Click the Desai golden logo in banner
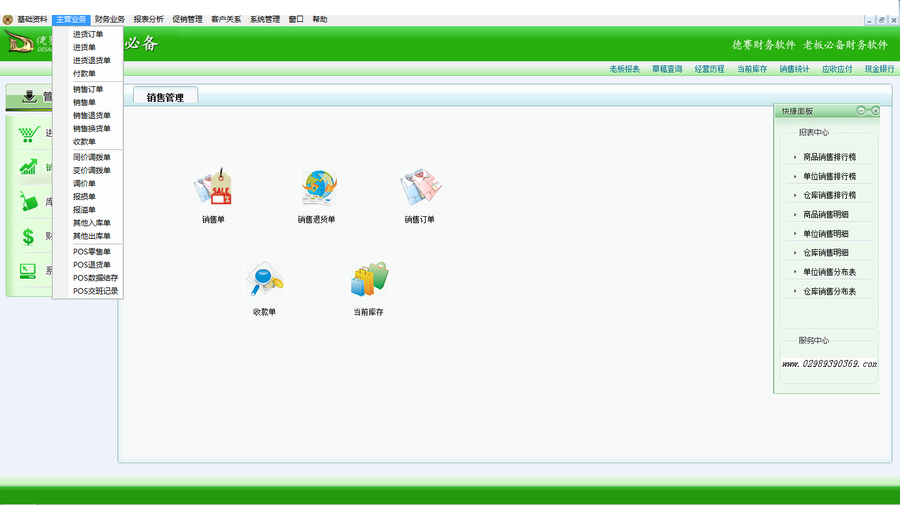The image size is (900, 505). (x=18, y=42)
